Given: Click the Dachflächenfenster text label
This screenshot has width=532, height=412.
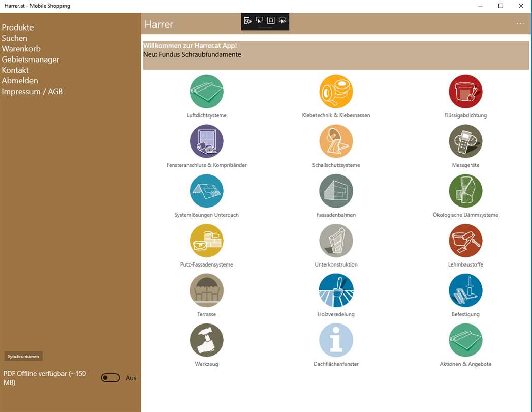Looking at the screenshot, I should click(336, 364).
